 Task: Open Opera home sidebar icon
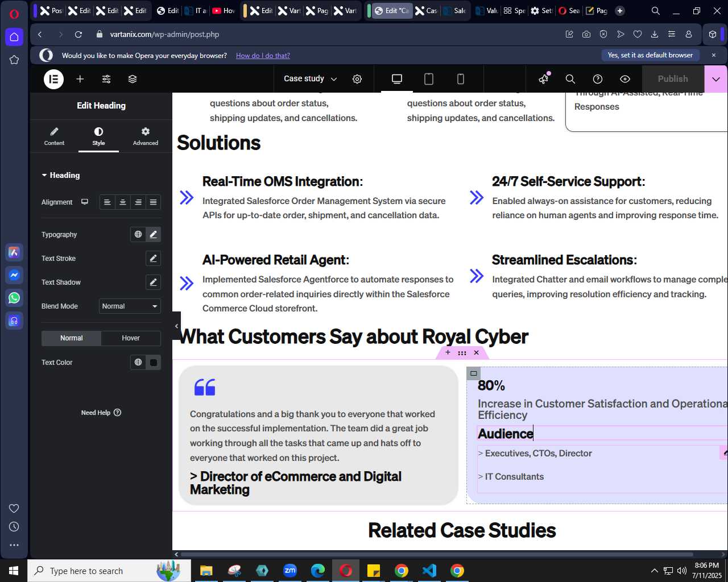pyautogui.click(x=14, y=37)
